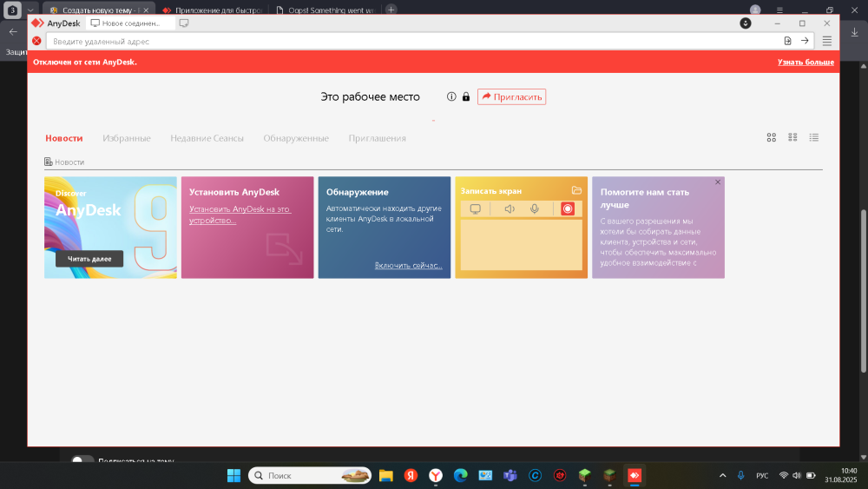Viewport: 868px width, 489px height.
Task: Toggle the speaker sound icon in record card
Action: 510,208
